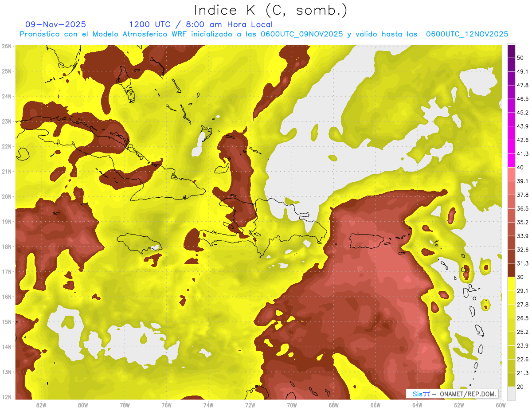Image resolution: width=532 pixels, height=411 pixels.
Task: Click the '13N' latitude label
Action: 6,372
